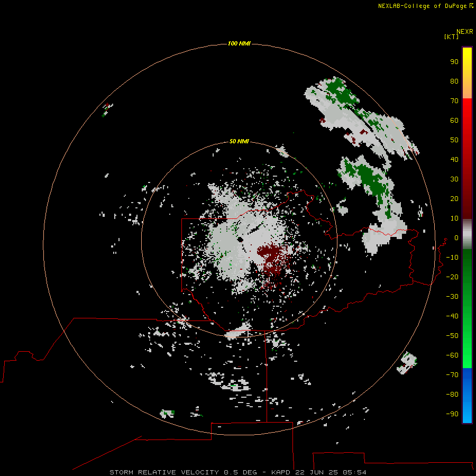The image size is (476, 476).
Task: Click the -60 scale value
Action: [452, 355]
